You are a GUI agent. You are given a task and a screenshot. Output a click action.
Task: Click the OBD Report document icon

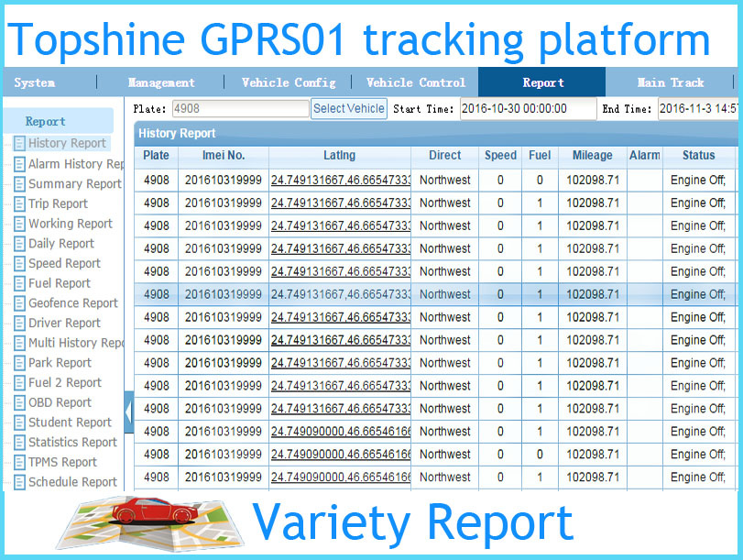[19, 402]
